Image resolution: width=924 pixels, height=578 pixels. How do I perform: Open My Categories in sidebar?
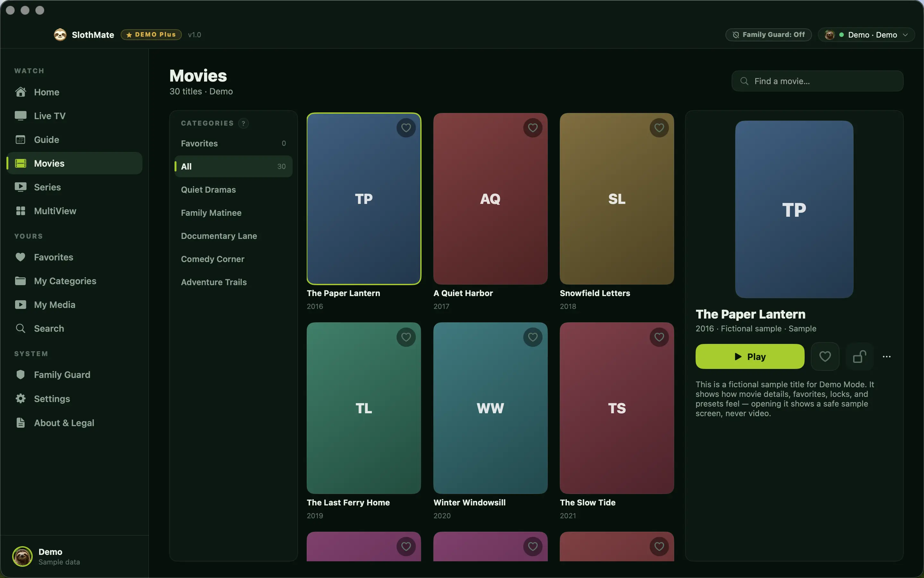74,281
